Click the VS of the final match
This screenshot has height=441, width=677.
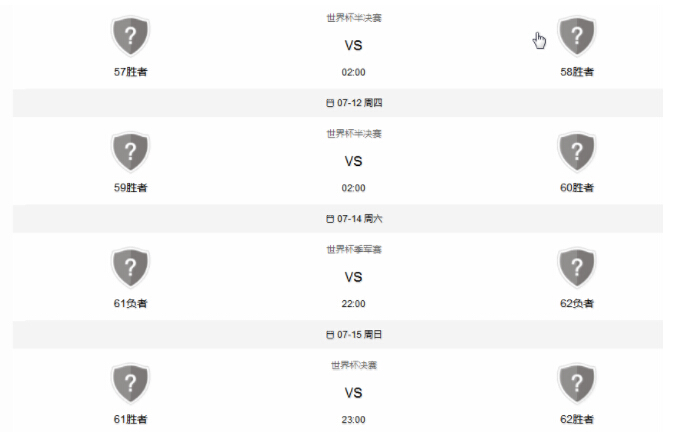pos(353,393)
